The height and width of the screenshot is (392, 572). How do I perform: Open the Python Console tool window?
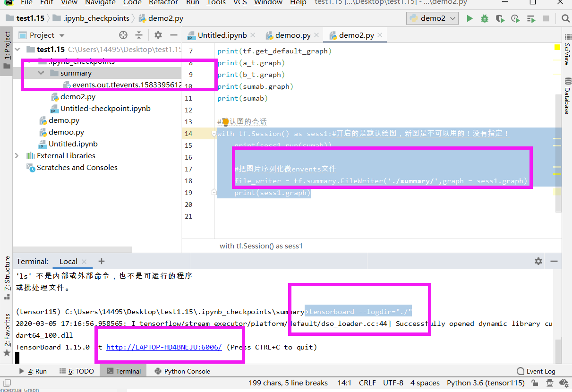[182, 371]
